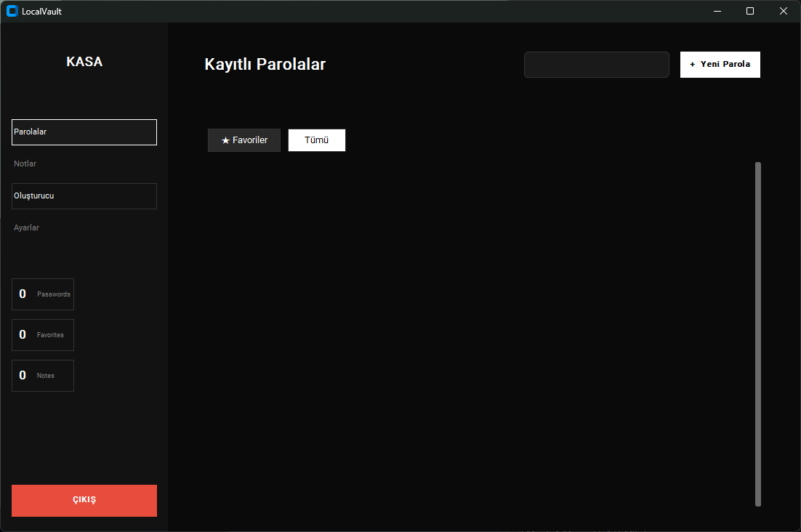Open the Parolalar section in sidebar
The height and width of the screenshot is (532, 801).
tap(84, 132)
